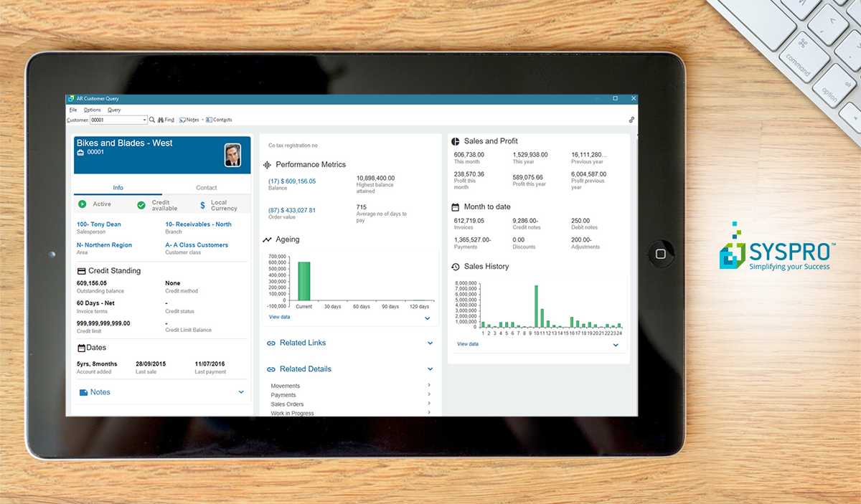Viewport: 861px width, 504px height.
Task: Click View data below the Ageing chart
Action: point(279,316)
